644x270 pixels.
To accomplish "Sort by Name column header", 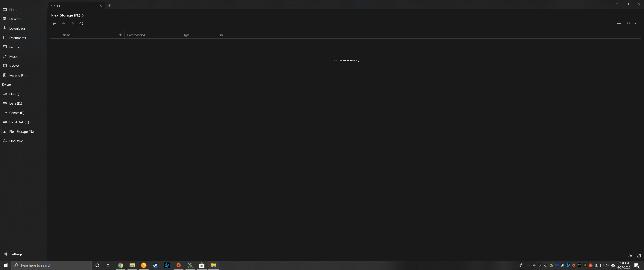I will coord(92,35).
